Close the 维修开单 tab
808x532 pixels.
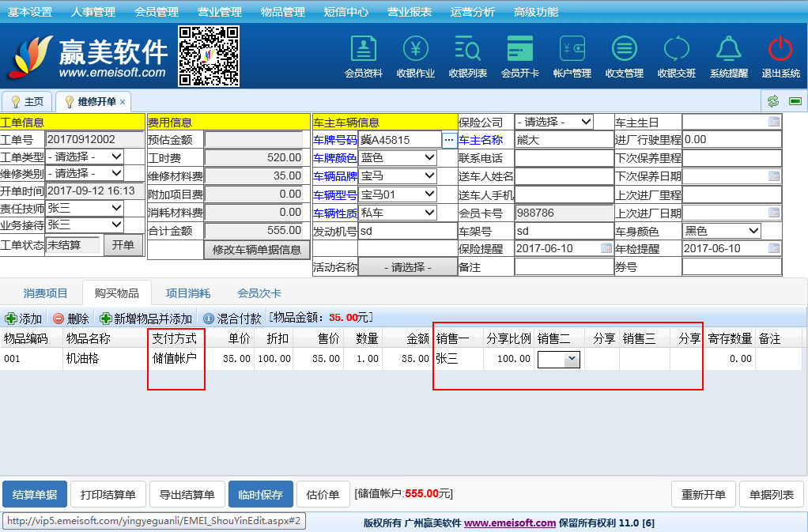pyautogui.click(x=123, y=102)
